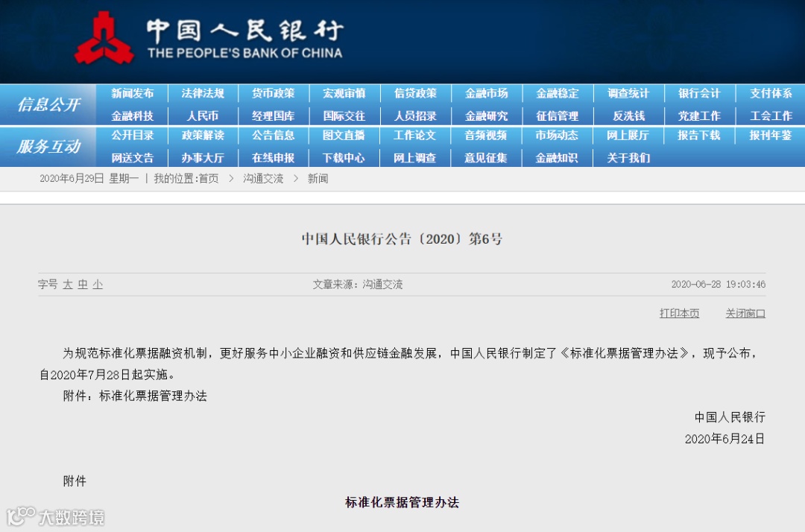Select 征信管理 in navigation
The image size is (805, 532).
point(557,116)
